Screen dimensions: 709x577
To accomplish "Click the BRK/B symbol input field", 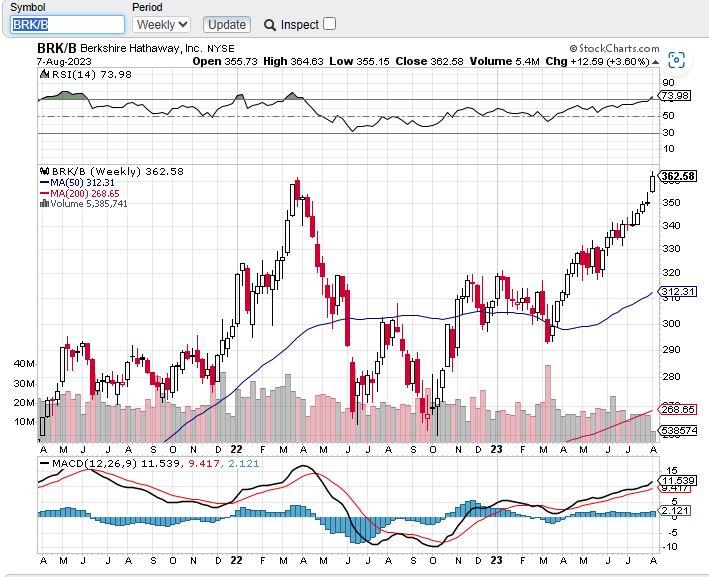I will (67, 24).
